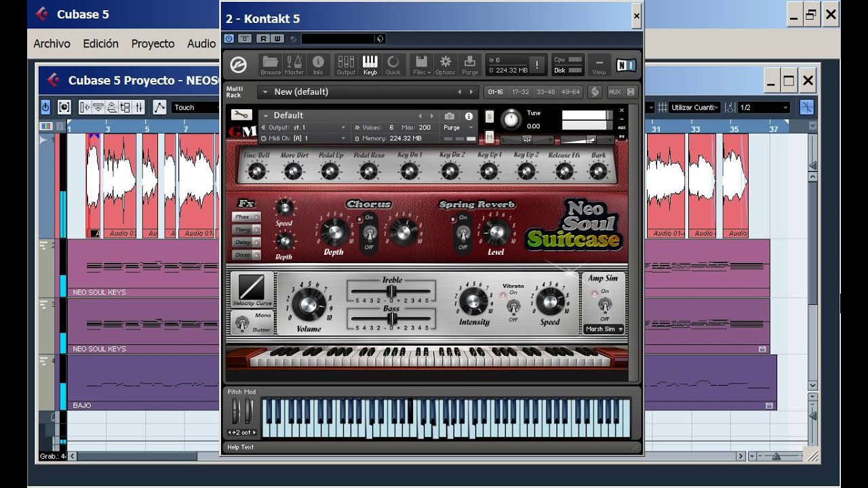Flip the Amp Sim On/Off switch
This screenshot has height=488, width=868.
(x=604, y=306)
